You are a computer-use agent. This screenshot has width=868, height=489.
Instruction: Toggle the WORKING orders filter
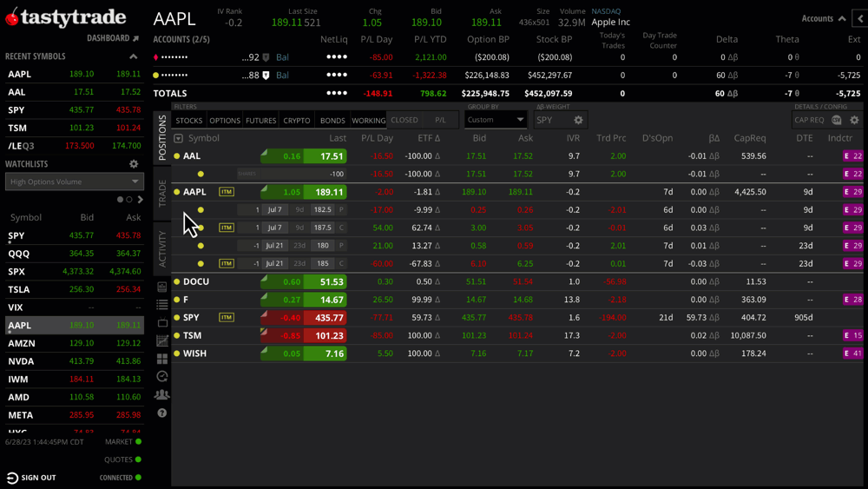tap(368, 121)
